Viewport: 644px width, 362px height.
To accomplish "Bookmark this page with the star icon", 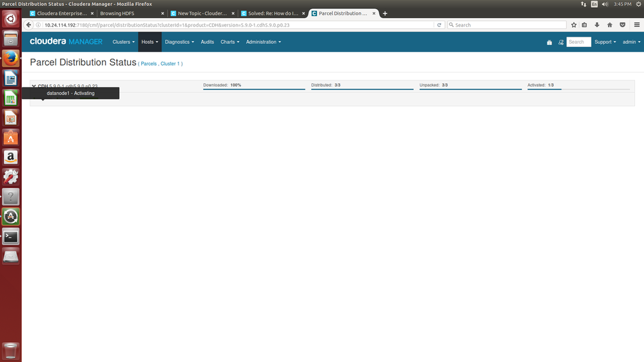I will click(x=574, y=25).
